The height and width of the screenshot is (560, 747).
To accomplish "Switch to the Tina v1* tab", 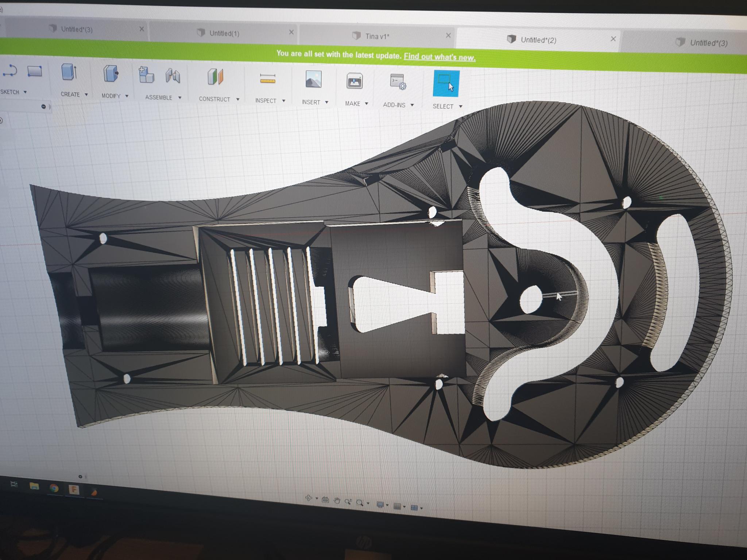I will tap(377, 36).
